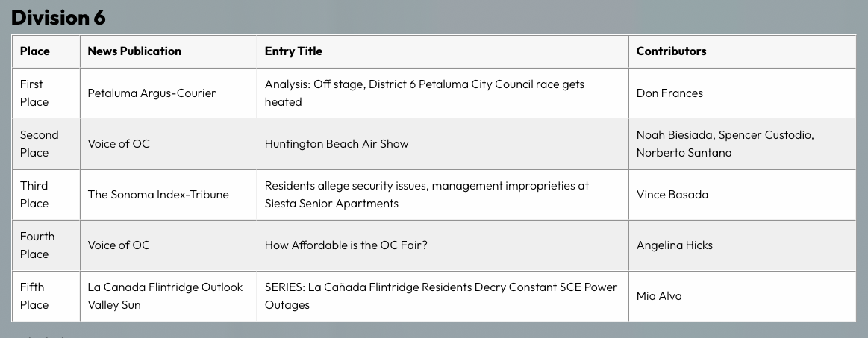Click the Entry Title column header
Viewport: 868px width, 338px height.
click(x=293, y=51)
